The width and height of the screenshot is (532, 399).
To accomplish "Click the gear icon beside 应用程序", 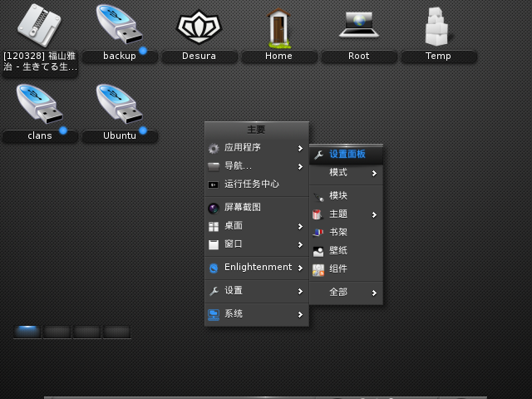I will (214, 148).
